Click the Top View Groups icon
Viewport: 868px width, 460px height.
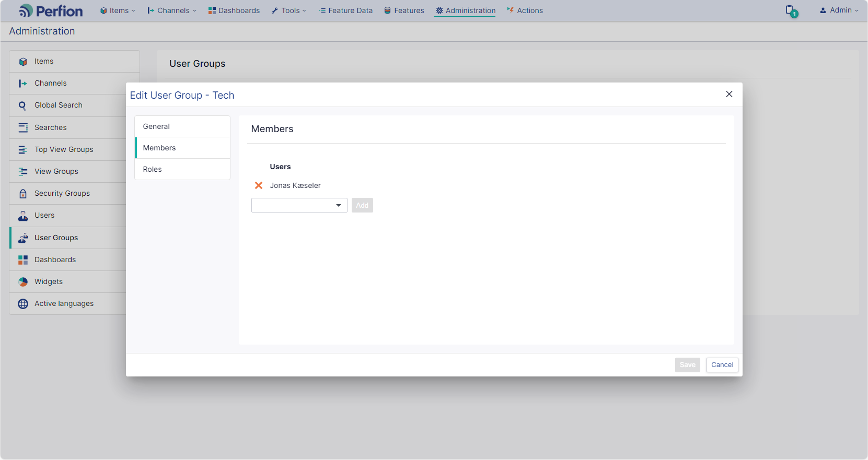coord(23,150)
